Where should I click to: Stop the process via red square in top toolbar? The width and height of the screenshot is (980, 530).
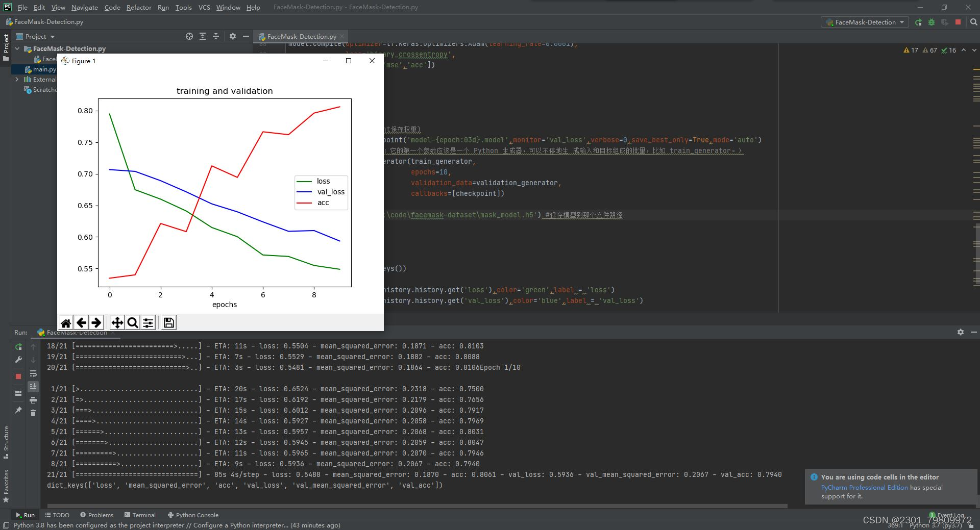point(958,22)
